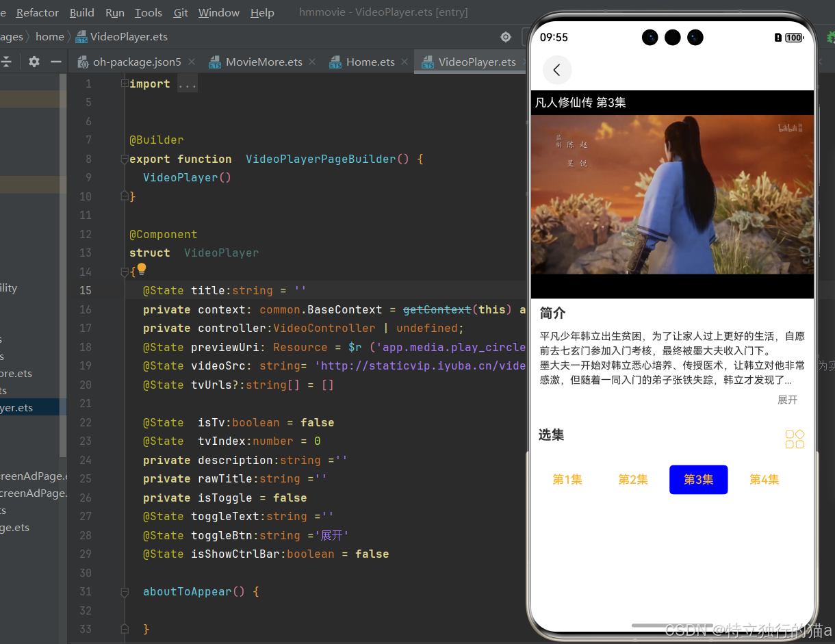This screenshot has width=835, height=644.
Task: Click the Home.ets tab ETS icon
Action: [x=335, y=62]
